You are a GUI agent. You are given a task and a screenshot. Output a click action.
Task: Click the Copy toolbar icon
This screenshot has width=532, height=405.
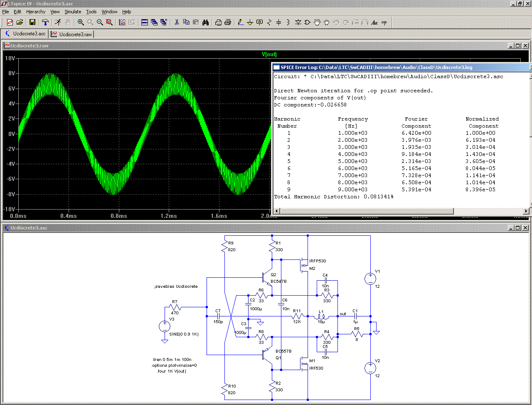pos(186,22)
